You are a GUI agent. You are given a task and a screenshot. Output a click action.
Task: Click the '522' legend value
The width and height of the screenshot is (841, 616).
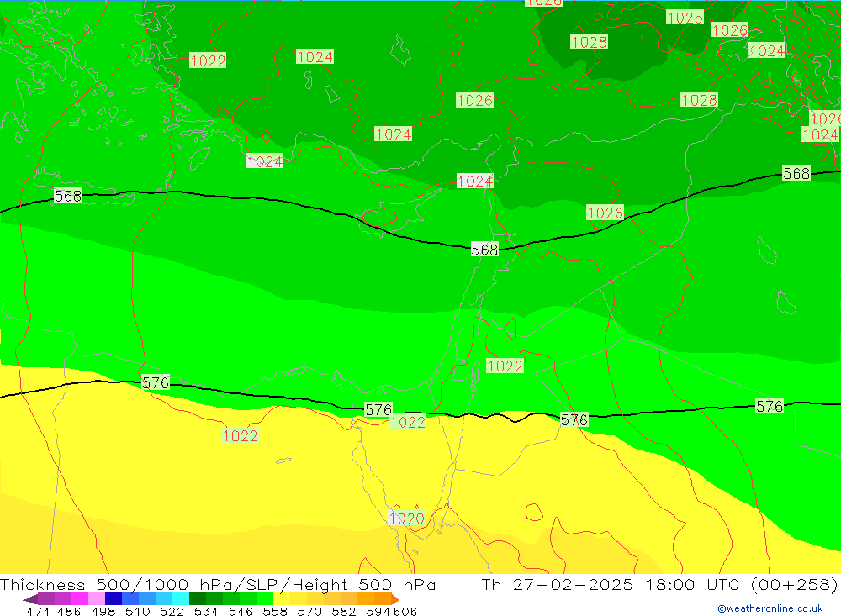point(172,611)
